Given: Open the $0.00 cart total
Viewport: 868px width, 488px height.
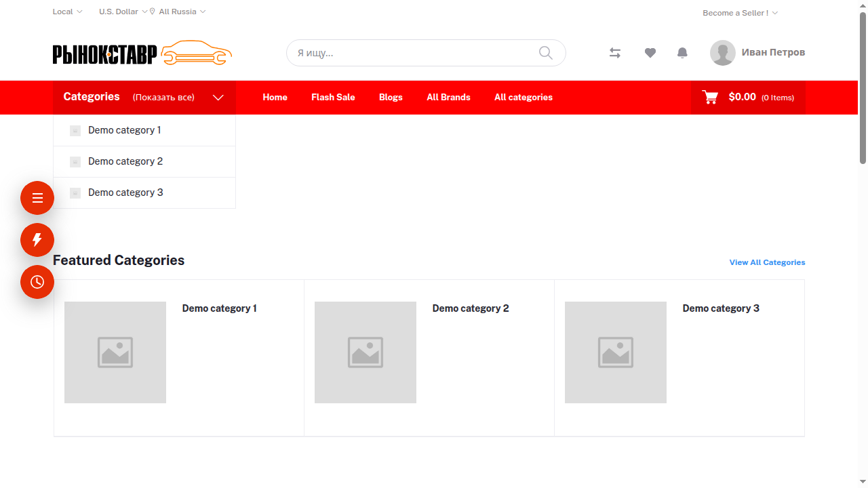Looking at the screenshot, I should click(742, 97).
